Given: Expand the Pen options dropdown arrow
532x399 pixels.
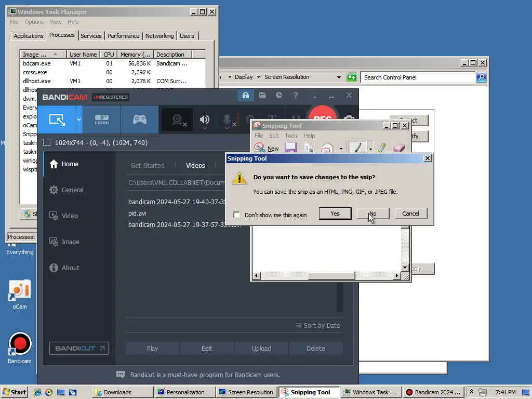Looking at the screenshot, I should click(370, 149).
